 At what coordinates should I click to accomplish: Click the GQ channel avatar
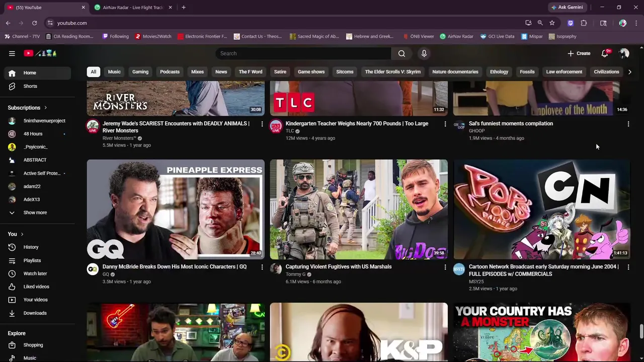(x=93, y=269)
